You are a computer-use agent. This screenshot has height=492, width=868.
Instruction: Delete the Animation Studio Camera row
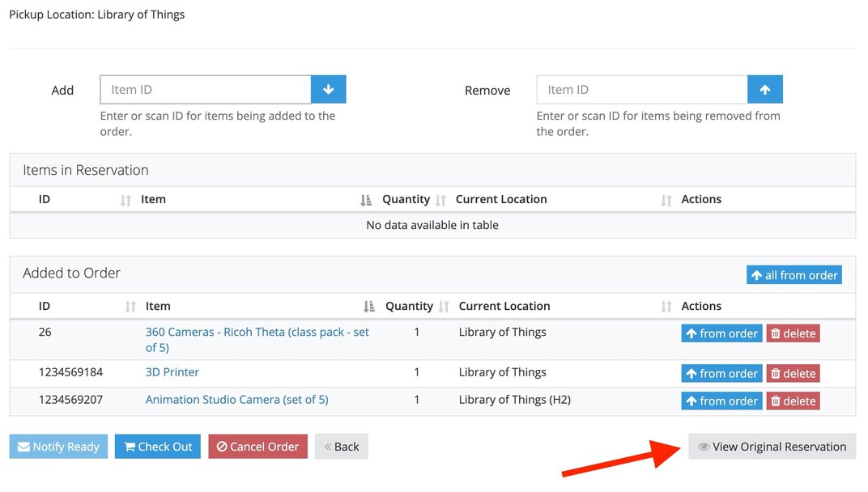click(x=793, y=401)
